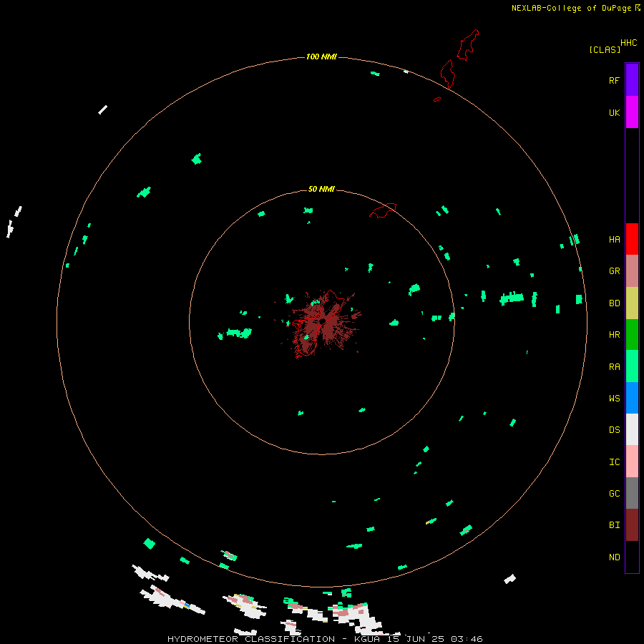Click the DS white legend swatch
Viewport: 644px width, 644px height.
pyautogui.click(x=632, y=429)
